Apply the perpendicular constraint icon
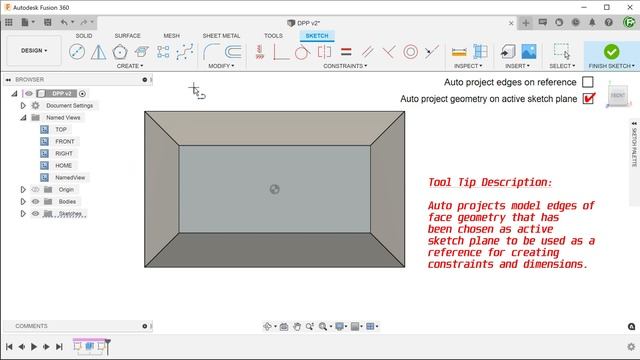Viewport: 640px width, 360px height. pyautogui.click(x=389, y=52)
